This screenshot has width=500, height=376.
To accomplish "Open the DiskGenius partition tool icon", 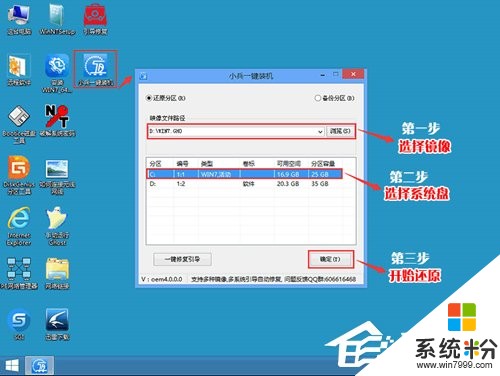I will pos(19,176).
